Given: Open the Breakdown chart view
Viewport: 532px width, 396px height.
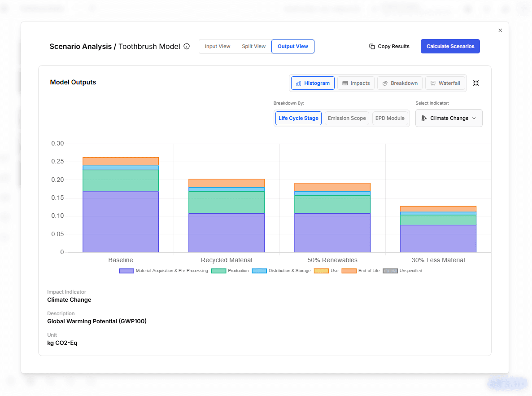Looking at the screenshot, I should click(x=400, y=83).
